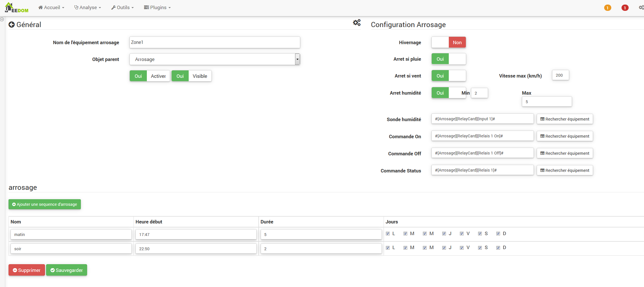Click the Configuration Arrosage heading
The width and height of the screenshot is (644, 287).
point(408,25)
